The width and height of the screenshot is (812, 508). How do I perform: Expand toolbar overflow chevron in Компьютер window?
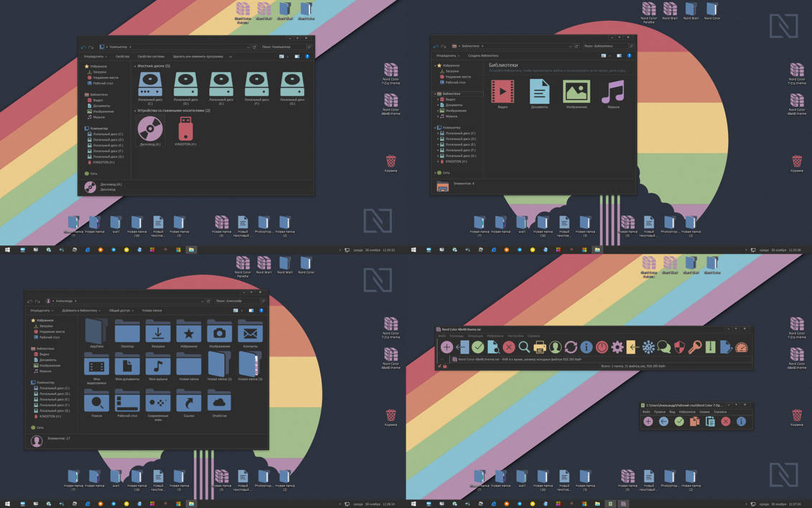(x=230, y=56)
